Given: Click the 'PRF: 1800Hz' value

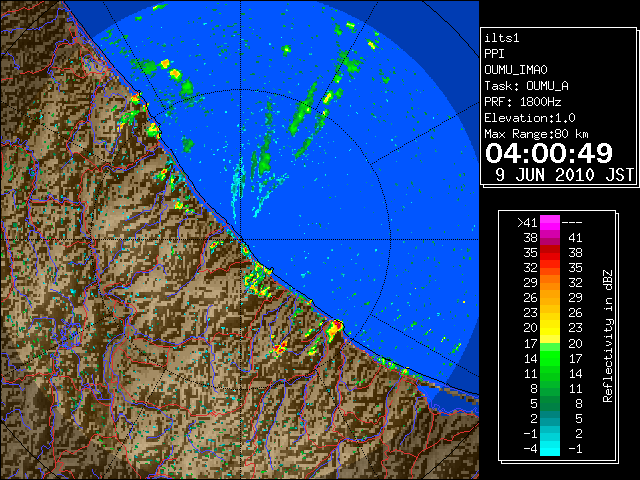Looking at the screenshot, I should (x=523, y=102).
